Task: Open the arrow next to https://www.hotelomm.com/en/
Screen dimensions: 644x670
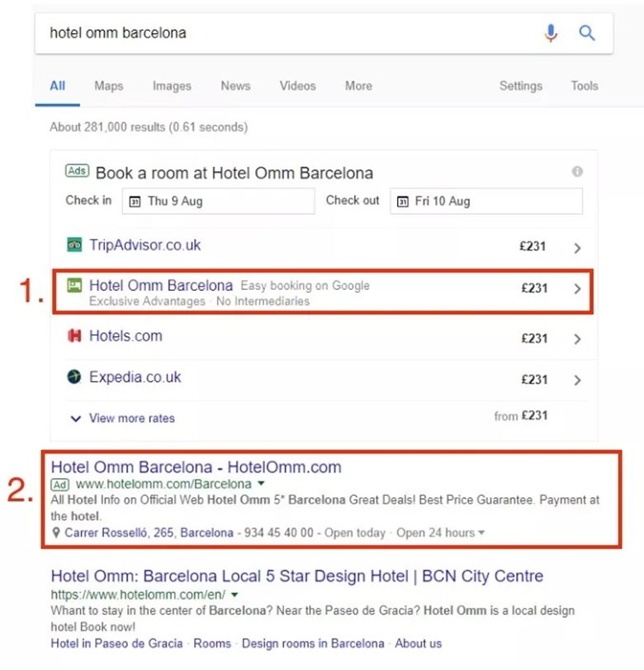Action: [235, 595]
